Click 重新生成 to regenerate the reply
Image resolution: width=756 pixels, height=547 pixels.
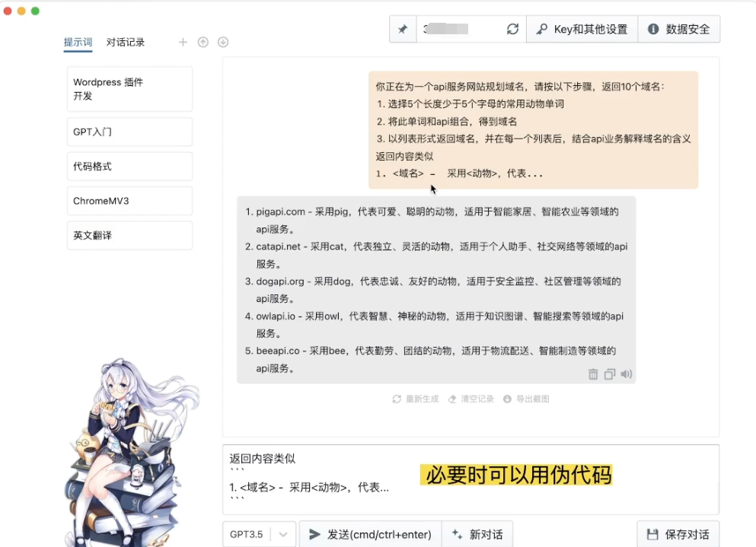coord(416,399)
